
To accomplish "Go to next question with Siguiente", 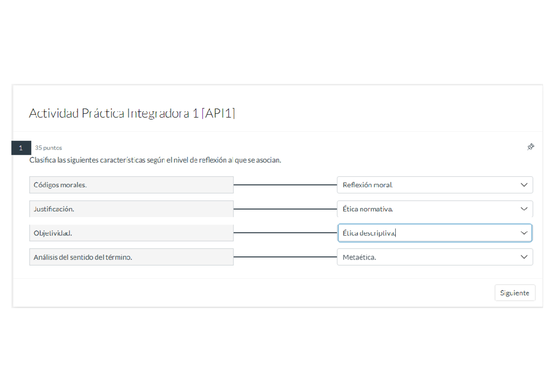I will (514, 293).
